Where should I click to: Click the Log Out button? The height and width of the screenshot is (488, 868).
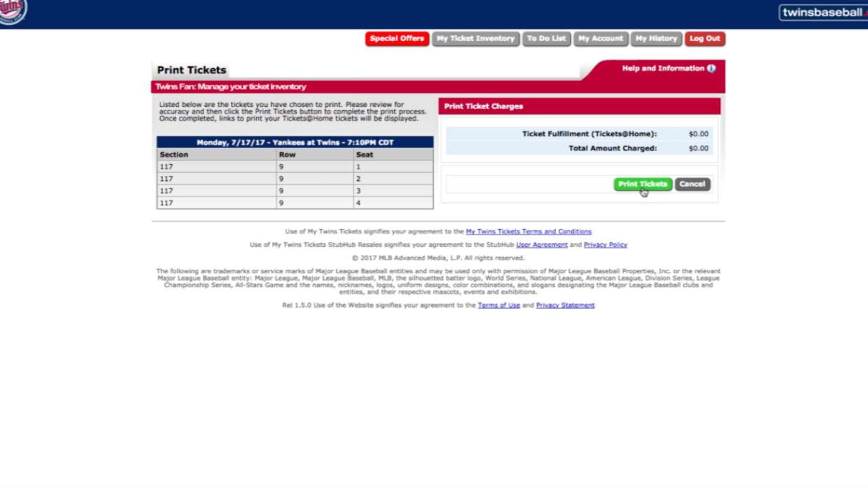point(705,38)
